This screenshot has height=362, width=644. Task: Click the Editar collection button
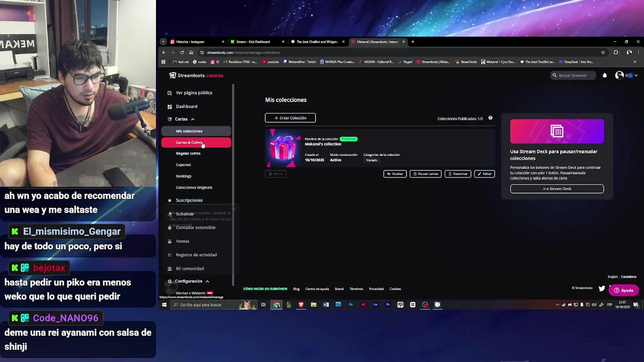(485, 174)
